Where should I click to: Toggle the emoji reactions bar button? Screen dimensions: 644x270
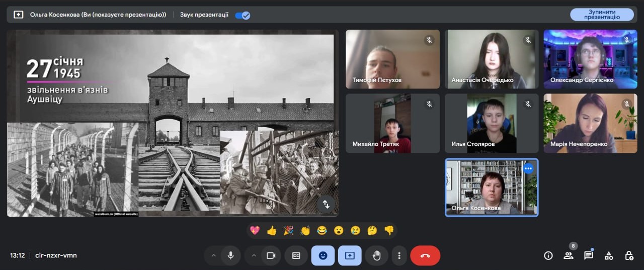[323, 255]
